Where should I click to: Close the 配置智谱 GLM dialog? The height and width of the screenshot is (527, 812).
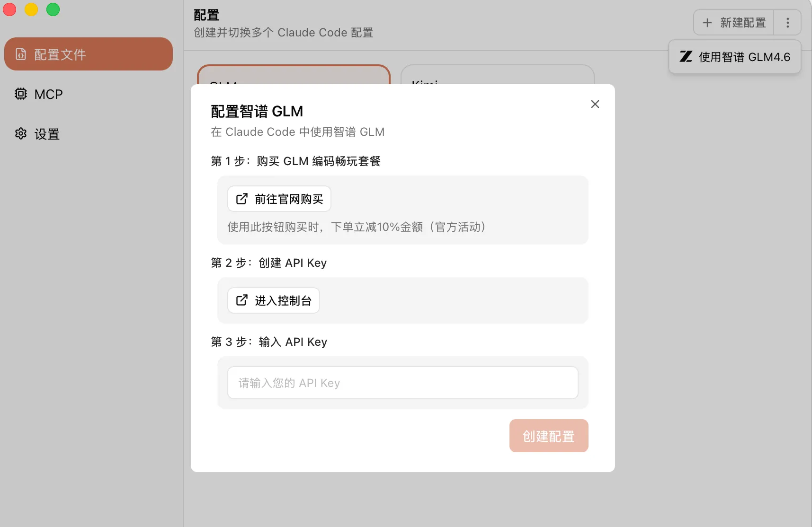point(595,104)
